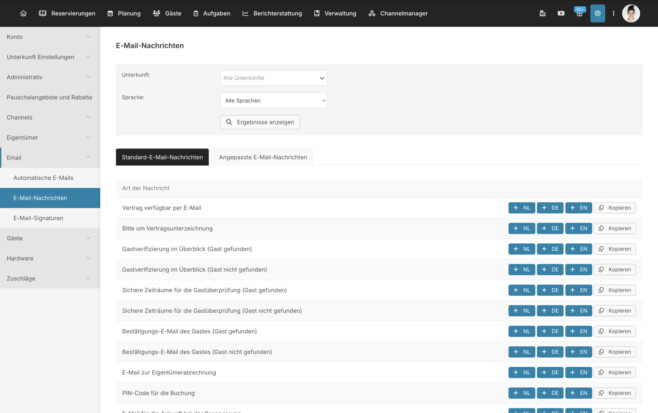This screenshot has height=413, width=658.
Task: Click the video camera icon in top bar
Action: [x=561, y=13]
